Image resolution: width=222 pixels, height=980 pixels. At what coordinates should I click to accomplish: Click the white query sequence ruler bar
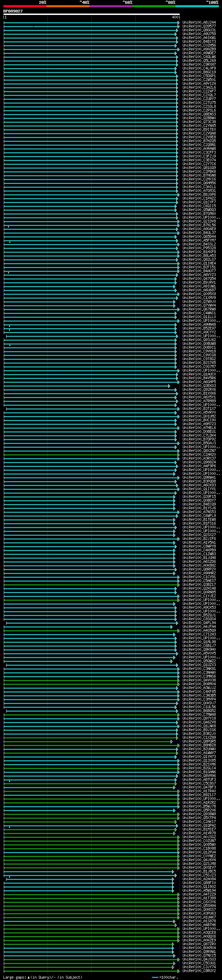coord(92,14)
